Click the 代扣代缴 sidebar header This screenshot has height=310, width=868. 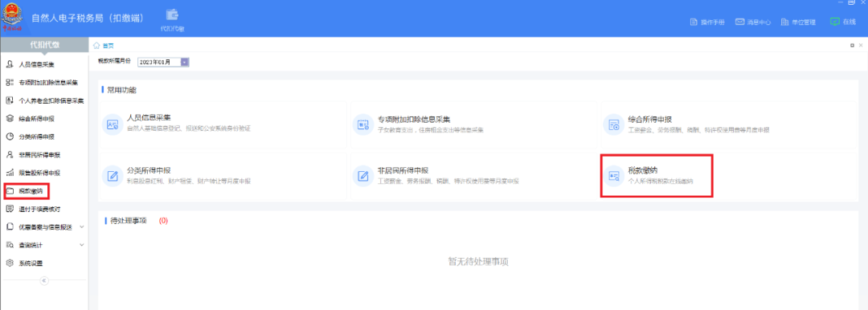[x=44, y=45]
